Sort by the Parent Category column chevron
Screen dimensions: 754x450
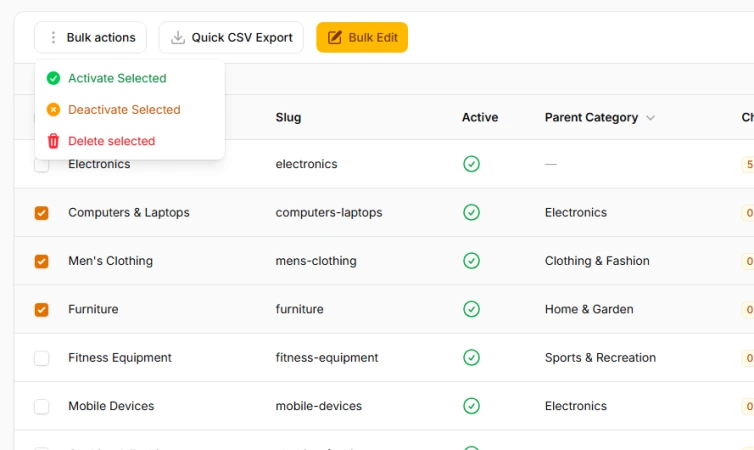tap(651, 118)
